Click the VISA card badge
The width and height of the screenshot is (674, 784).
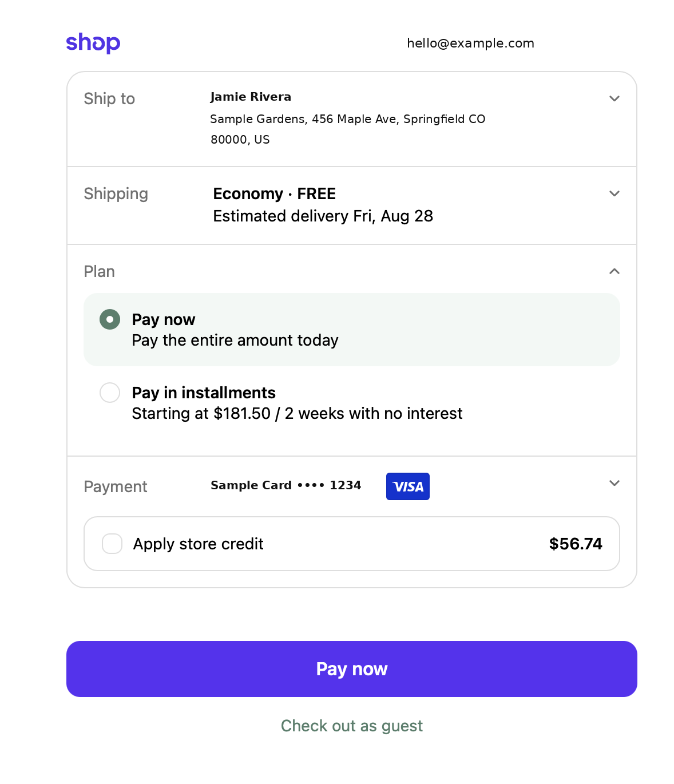(x=408, y=486)
